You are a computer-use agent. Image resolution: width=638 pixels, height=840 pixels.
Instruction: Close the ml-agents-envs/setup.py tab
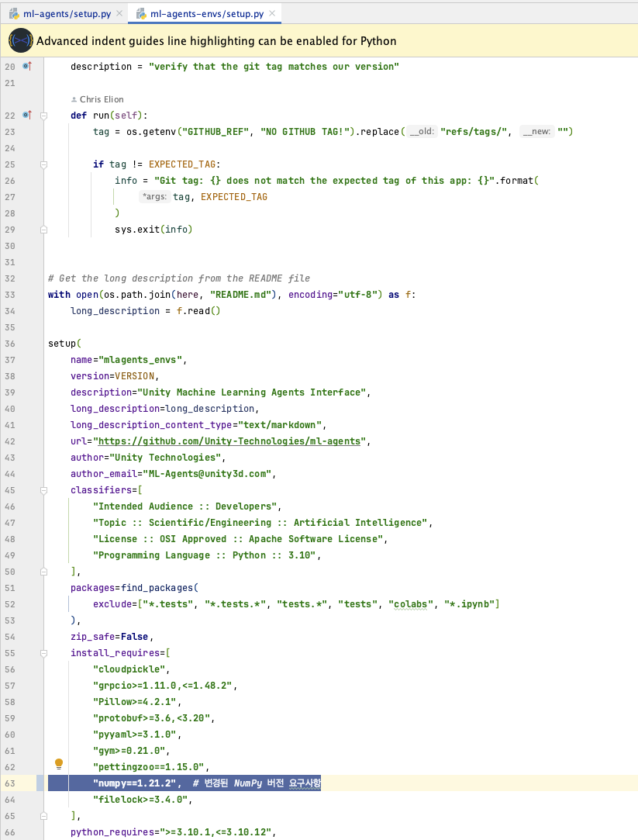click(x=272, y=13)
